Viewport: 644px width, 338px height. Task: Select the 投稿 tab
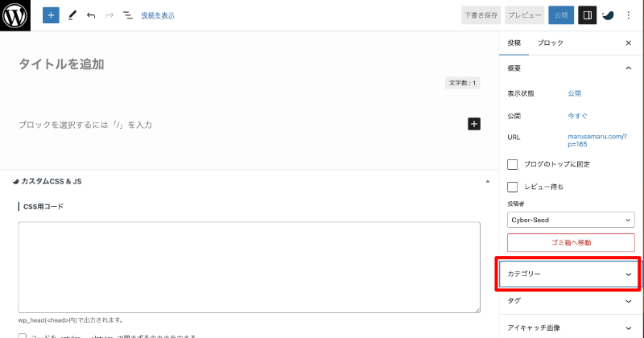click(x=514, y=43)
